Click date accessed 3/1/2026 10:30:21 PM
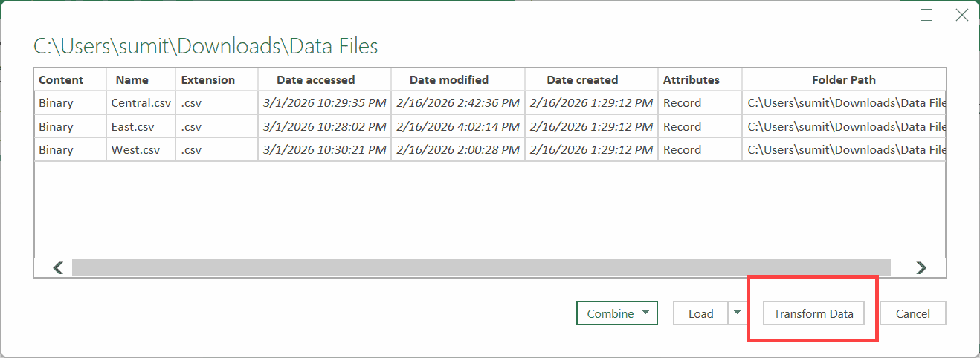This screenshot has height=358, width=980. (x=324, y=149)
